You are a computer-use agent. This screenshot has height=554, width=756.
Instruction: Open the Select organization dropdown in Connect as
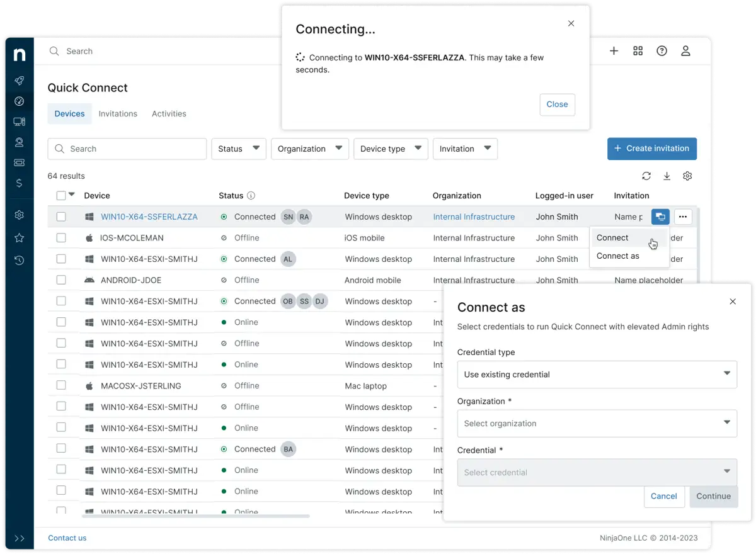(597, 423)
